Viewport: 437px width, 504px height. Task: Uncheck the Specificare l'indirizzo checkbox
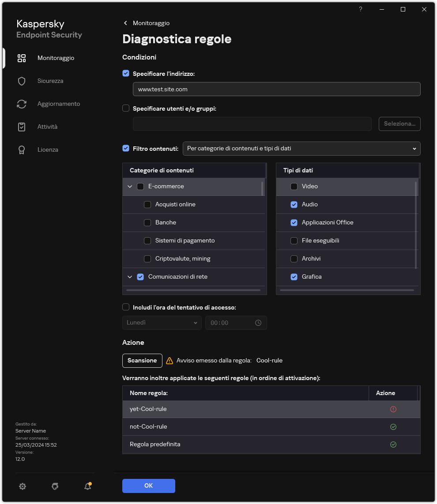click(126, 74)
